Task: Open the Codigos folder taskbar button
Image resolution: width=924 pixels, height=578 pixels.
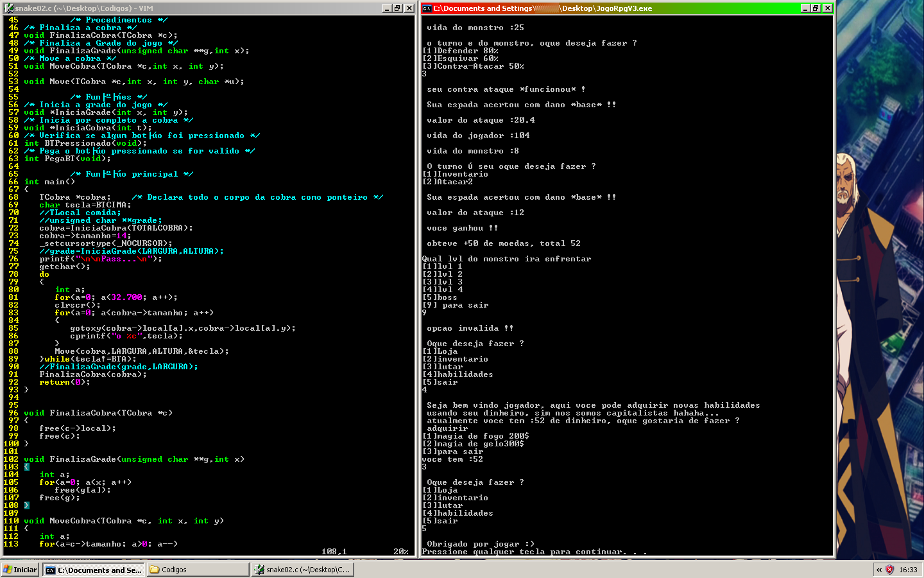Action: tap(198, 570)
